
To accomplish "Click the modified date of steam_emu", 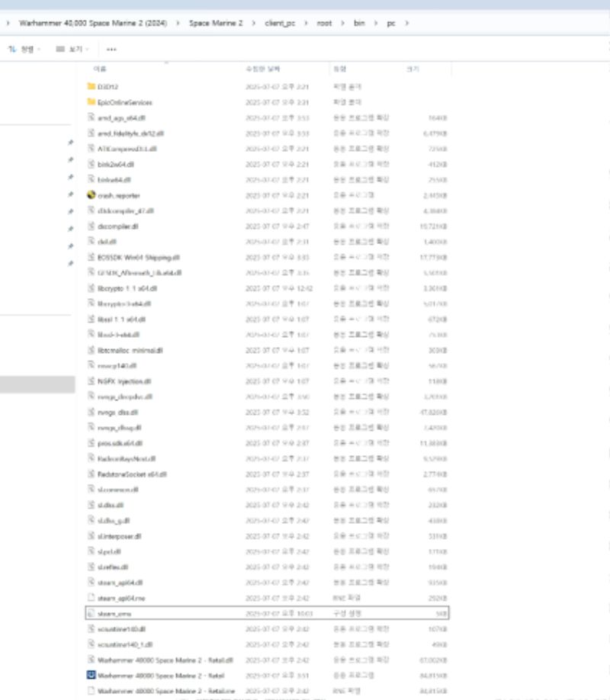I will (x=279, y=614).
